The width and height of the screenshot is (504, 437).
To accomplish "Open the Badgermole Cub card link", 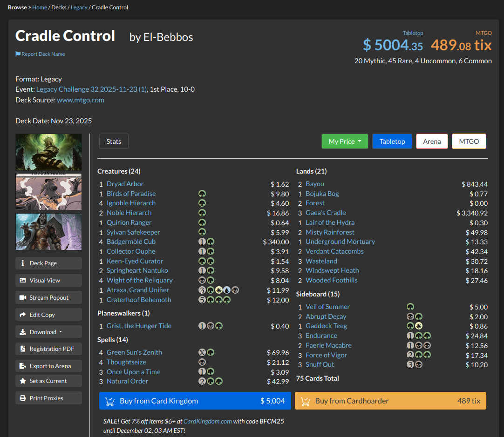I will pos(131,242).
